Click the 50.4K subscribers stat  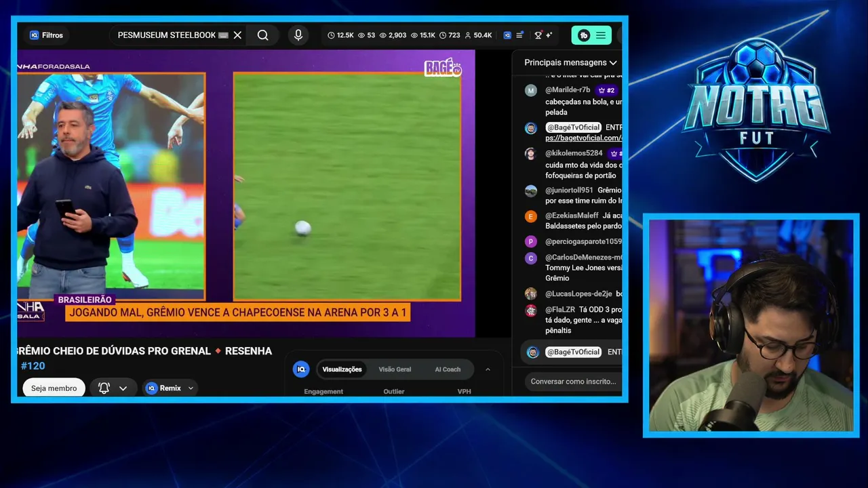[x=478, y=35]
